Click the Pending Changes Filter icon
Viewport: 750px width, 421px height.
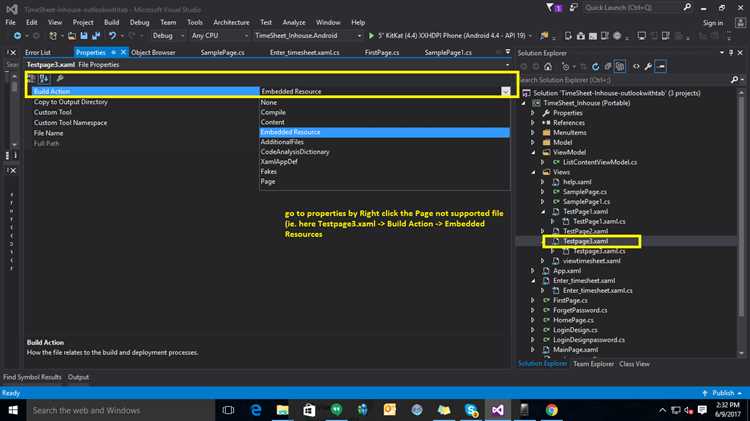pos(566,66)
